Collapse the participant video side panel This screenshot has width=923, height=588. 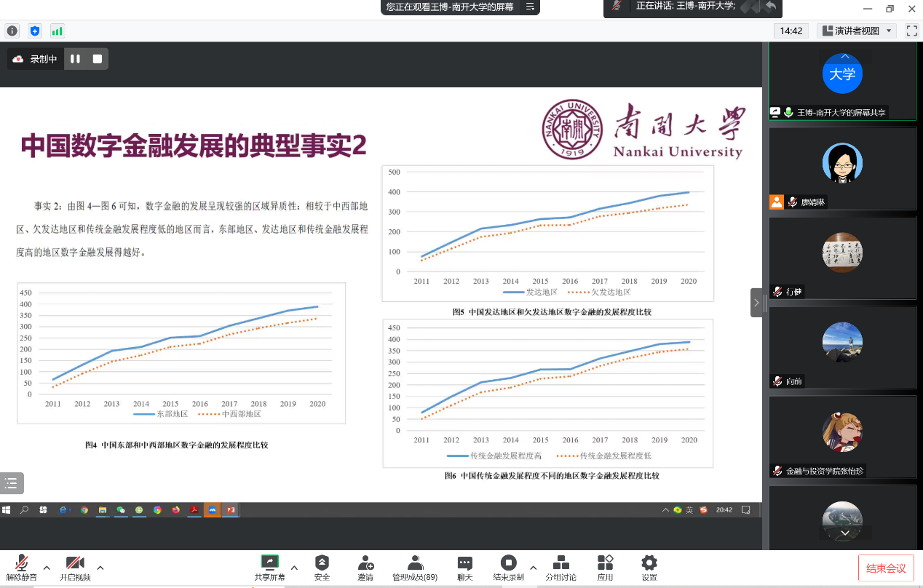pos(756,303)
